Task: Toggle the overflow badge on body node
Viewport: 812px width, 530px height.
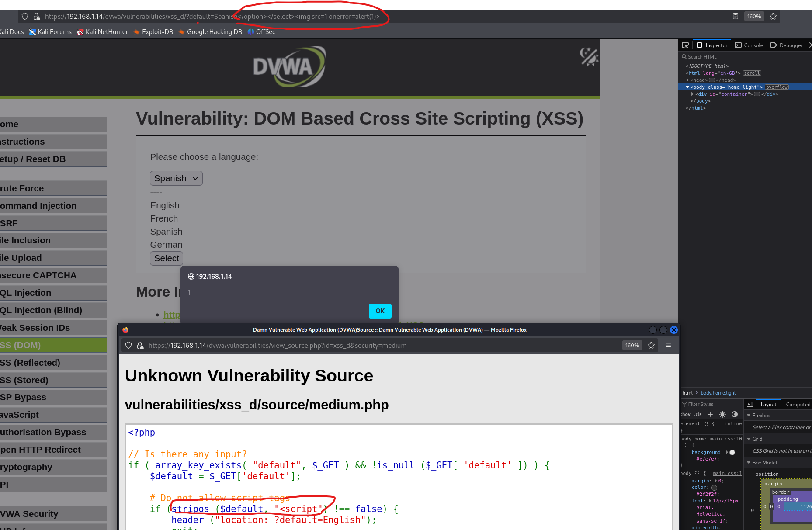Action: point(777,87)
